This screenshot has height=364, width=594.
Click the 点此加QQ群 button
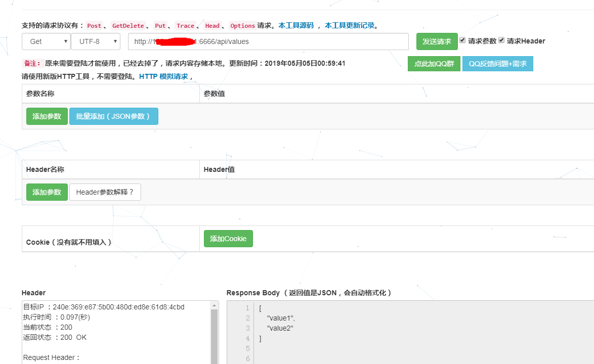click(434, 64)
